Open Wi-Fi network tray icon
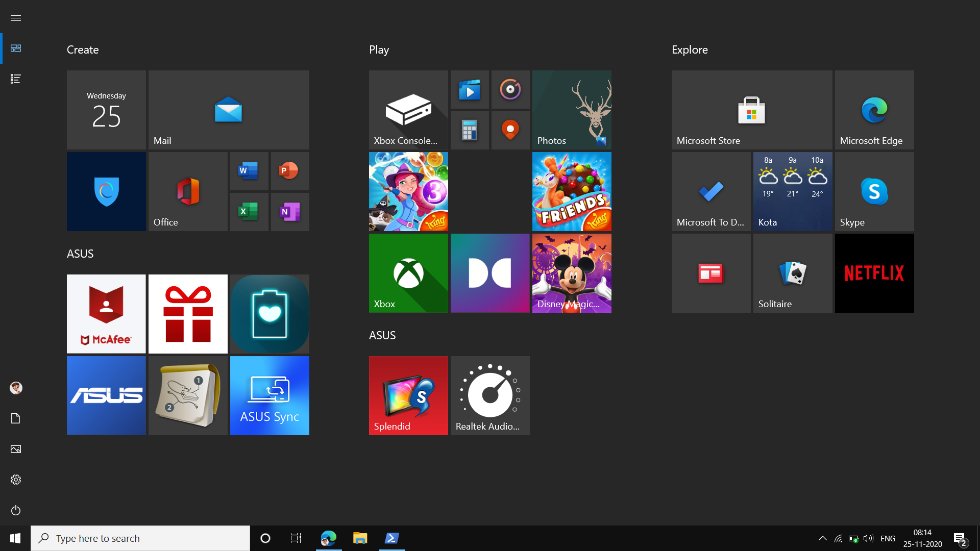 838,538
